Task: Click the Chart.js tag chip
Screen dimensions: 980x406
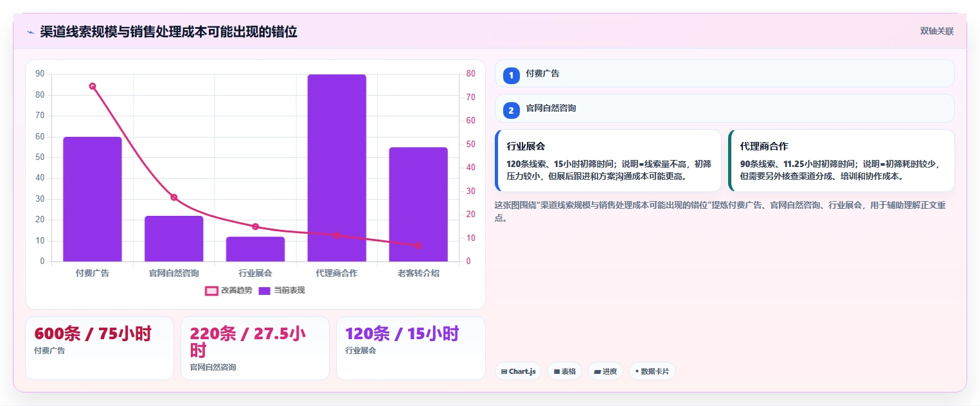Action: pyautogui.click(x=518, y=371)
